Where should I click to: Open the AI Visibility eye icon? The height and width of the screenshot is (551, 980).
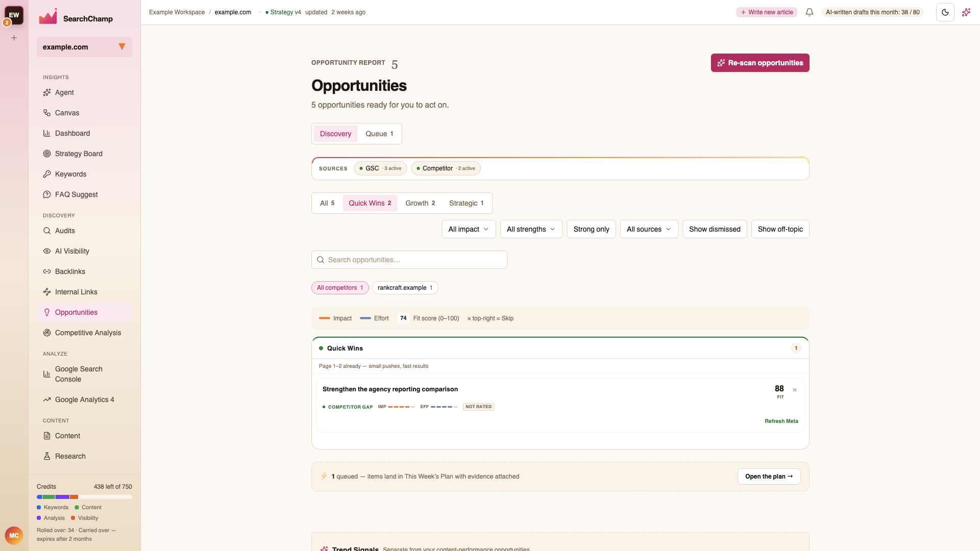point(47,251)
